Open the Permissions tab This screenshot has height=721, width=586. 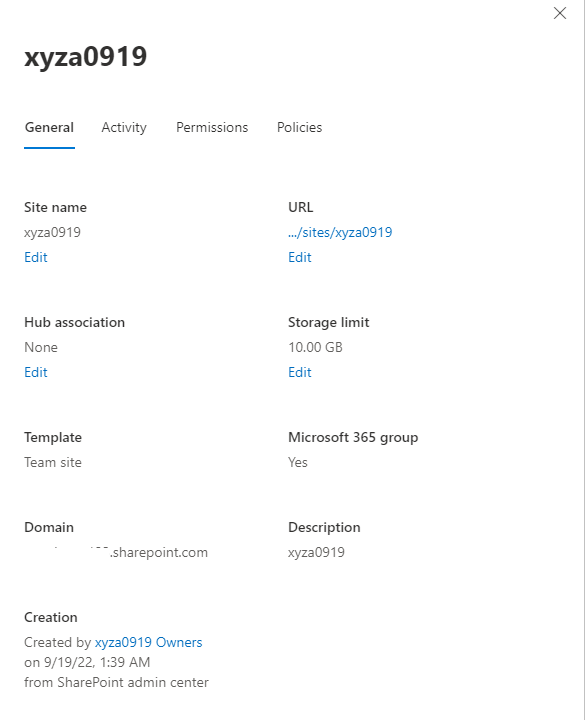coord(212,127)
